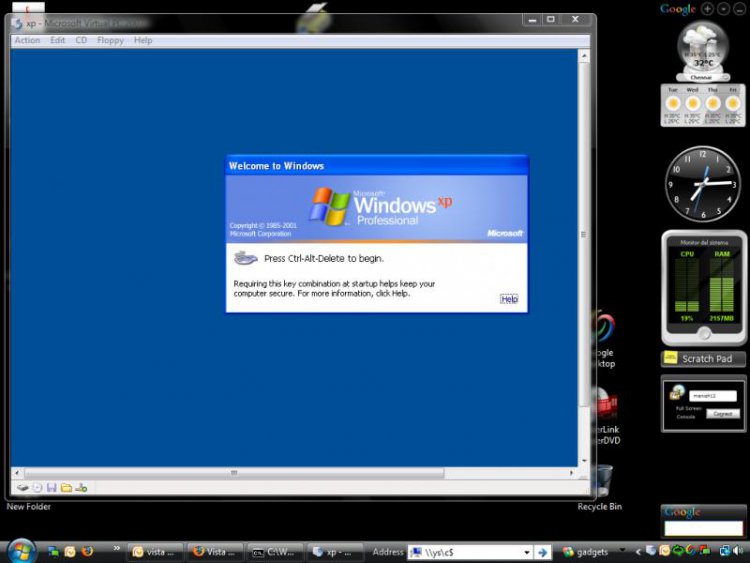750x563 pixels.
Task: Click the Wed forecast sun icon
Action: coord(693,103)
